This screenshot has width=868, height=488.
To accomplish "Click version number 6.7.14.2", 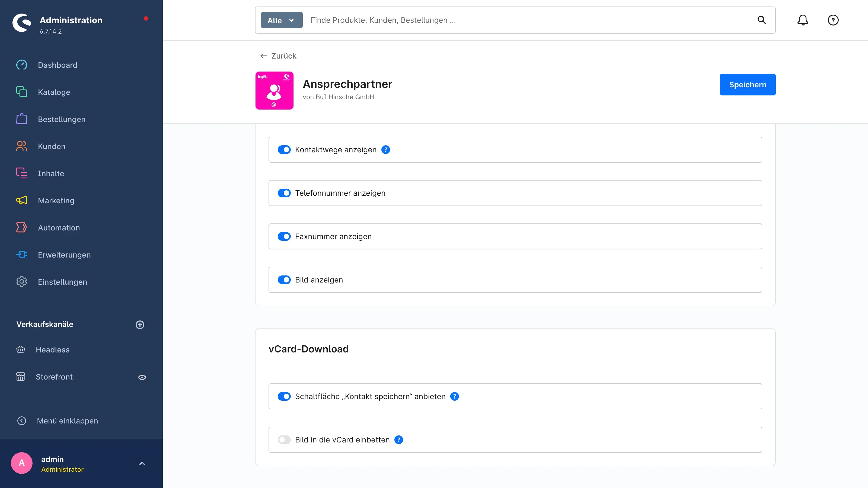I will tap(50, 31).
